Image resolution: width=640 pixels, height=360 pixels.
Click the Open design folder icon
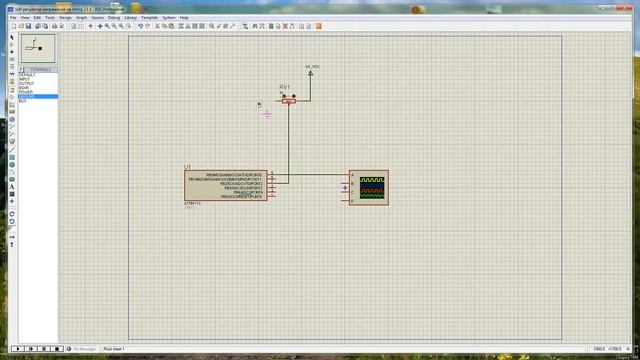21,26
